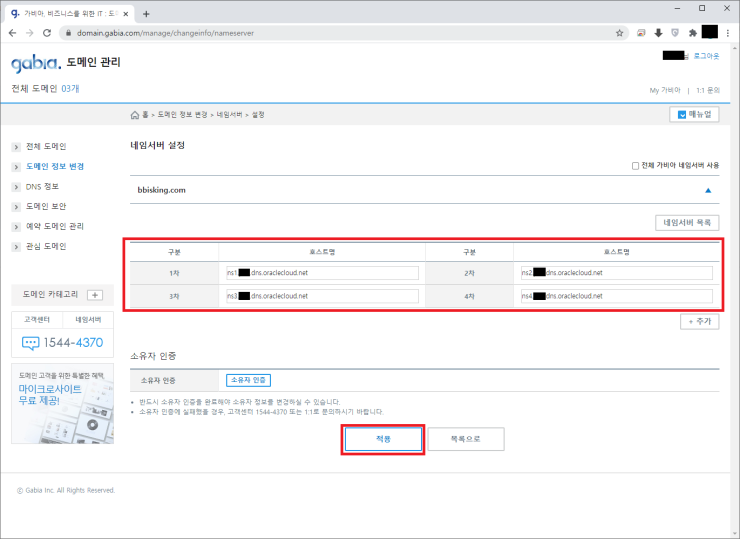Bookmark this page with the star icon
Screen dimensions: 740x539
click(620, 32)
